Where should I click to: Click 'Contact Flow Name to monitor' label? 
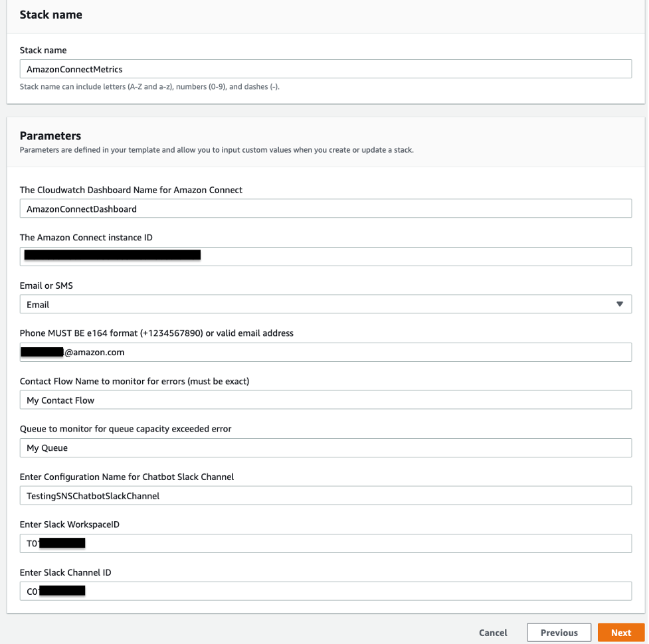coord(135,381)
